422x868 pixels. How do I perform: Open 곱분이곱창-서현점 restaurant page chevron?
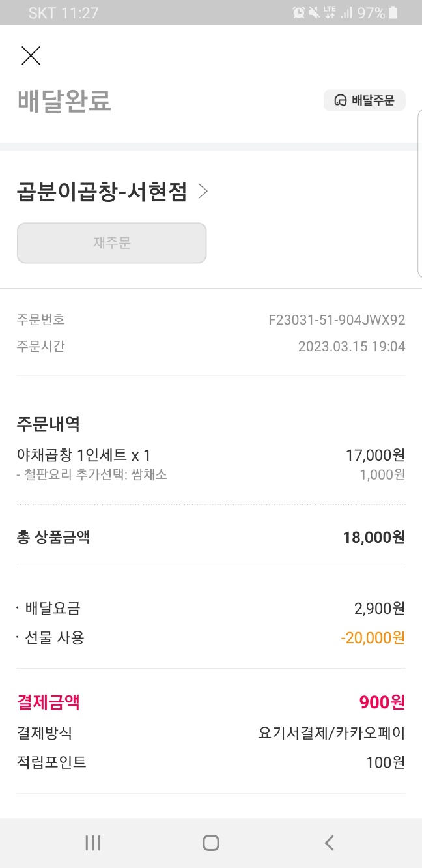coord(203,192)
